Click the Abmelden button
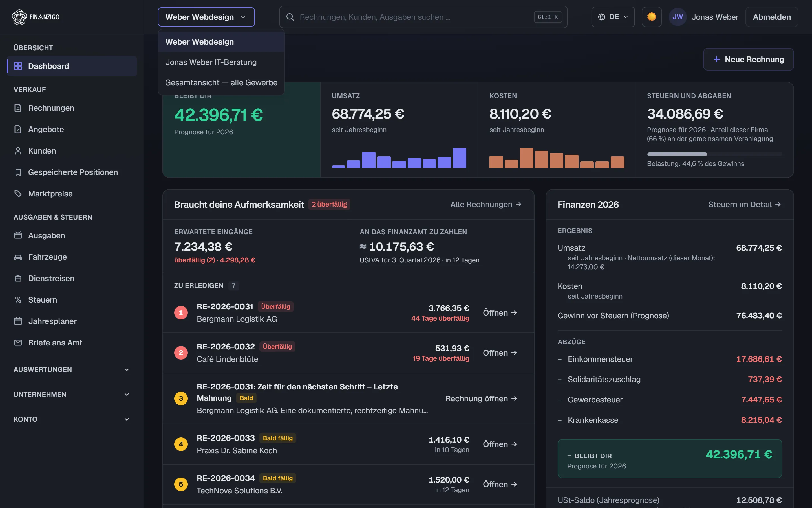The image size is (812, 508). coord(771,17)
